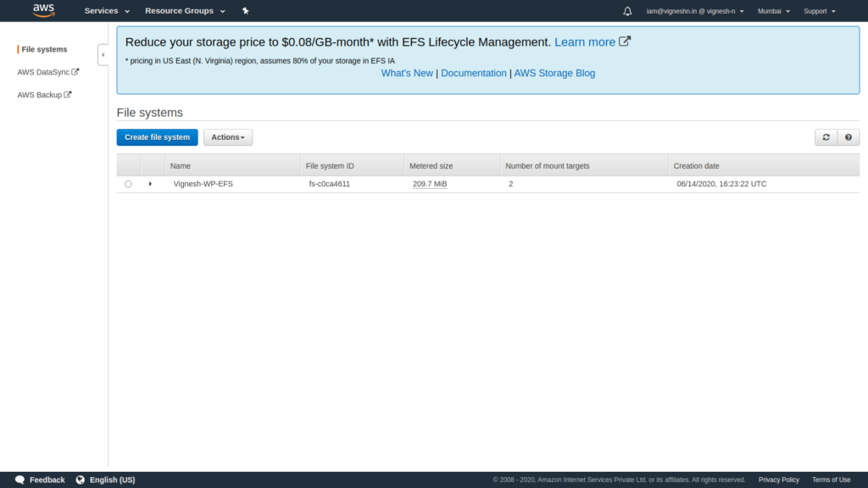Open AWS DataSync sidebar link
The height and width of the screenshot is (488, 868).
coord(47,72)
